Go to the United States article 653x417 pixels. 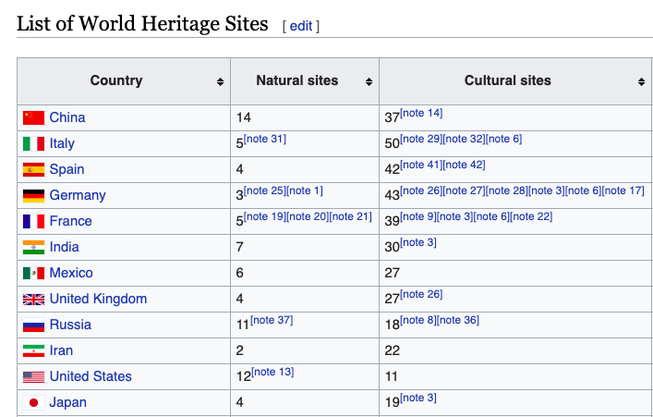(x=90, y=377)
